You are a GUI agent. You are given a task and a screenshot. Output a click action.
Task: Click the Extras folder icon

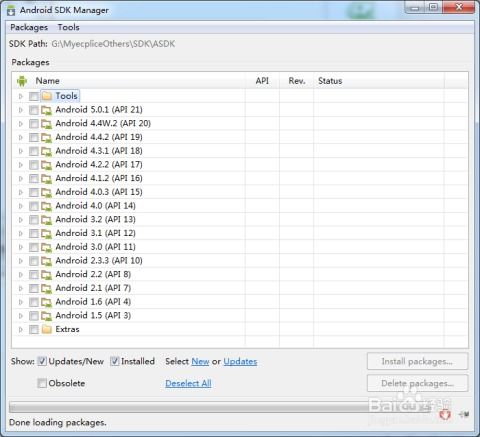coord(47,329)
